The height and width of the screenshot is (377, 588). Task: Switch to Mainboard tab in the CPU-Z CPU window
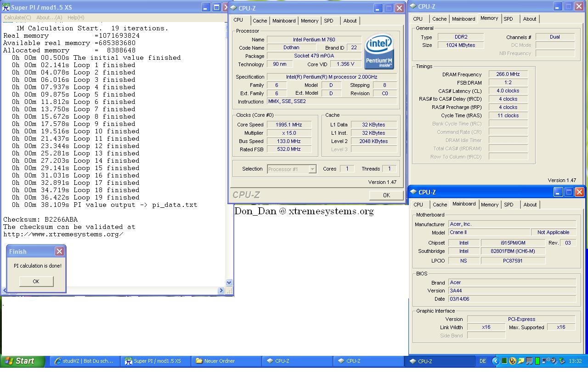pos(284,21)
